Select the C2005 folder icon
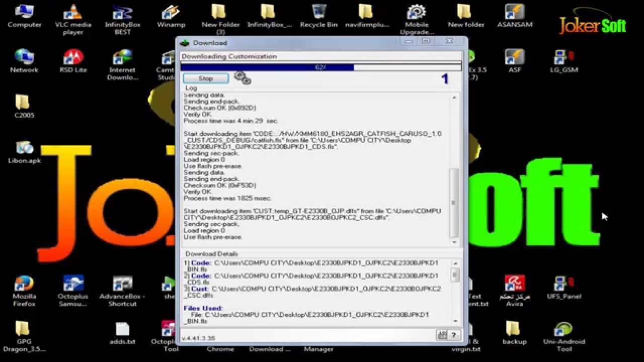644x362 pixels. click(24, 106)
